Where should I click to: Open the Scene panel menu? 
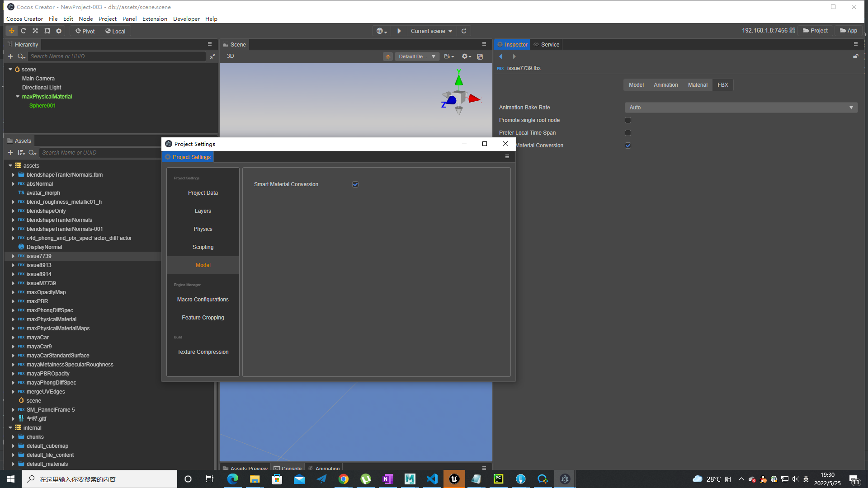pyautogui.click(x=484, y=44)
